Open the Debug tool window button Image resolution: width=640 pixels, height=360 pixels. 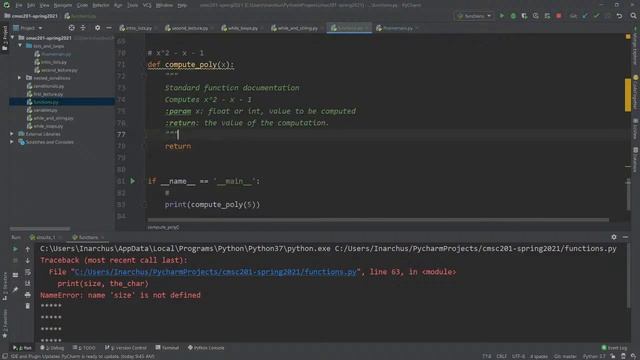52,348
